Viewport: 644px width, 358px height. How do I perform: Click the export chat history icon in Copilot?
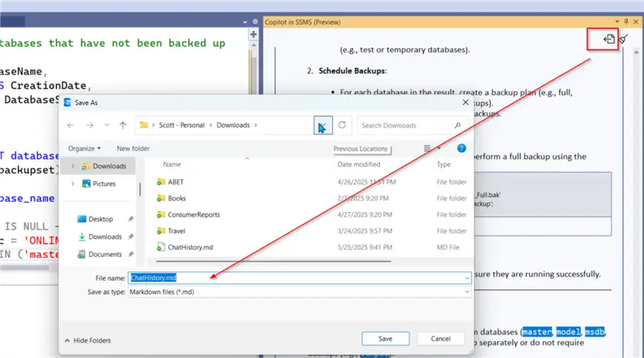[x=609, y=39]
